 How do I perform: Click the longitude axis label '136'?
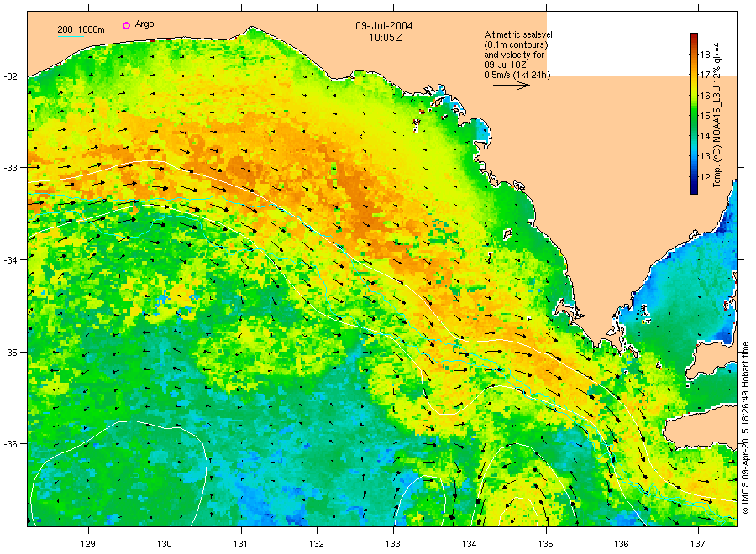pos(622,545)
